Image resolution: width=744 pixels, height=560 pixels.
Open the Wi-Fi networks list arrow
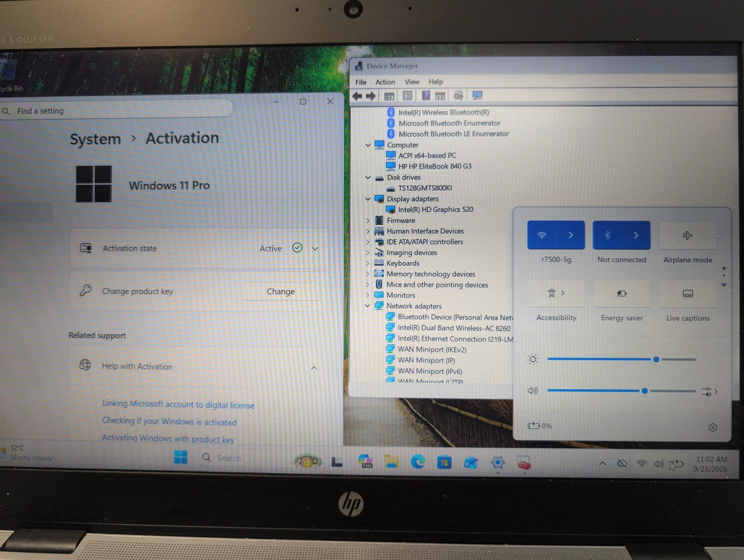pyautogui.click(x=570, y=235)
